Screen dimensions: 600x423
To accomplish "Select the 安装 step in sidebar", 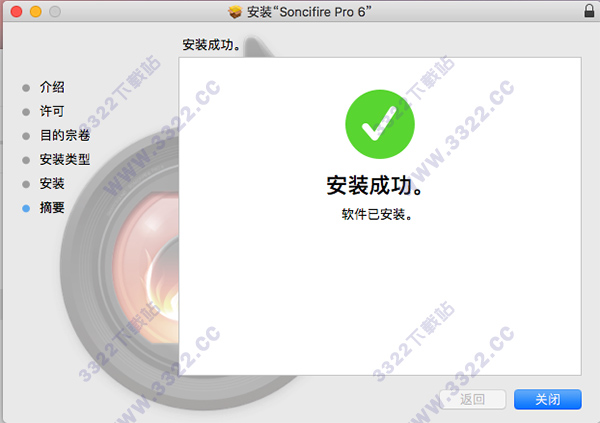I will (52, 183).
